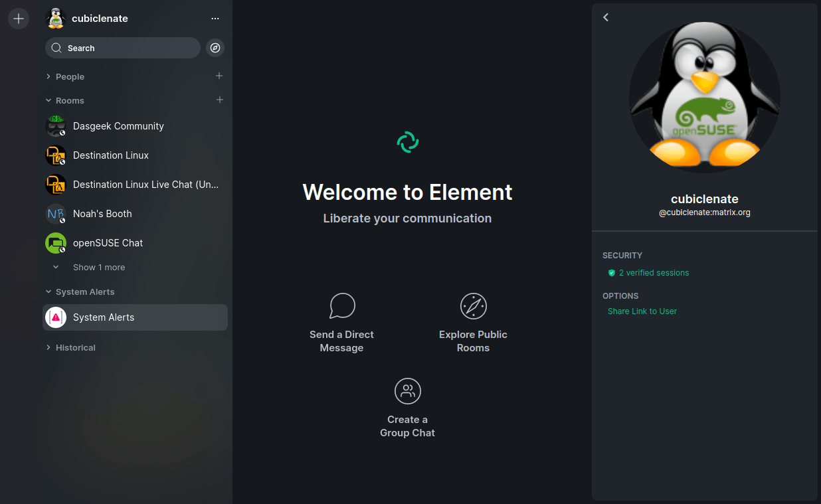Go back with the user panel arrow
This screenshot has width=821, height=504.
point(606,17)
